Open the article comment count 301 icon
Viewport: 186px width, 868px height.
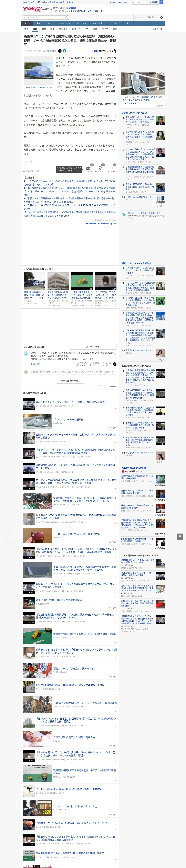point(46,51)
